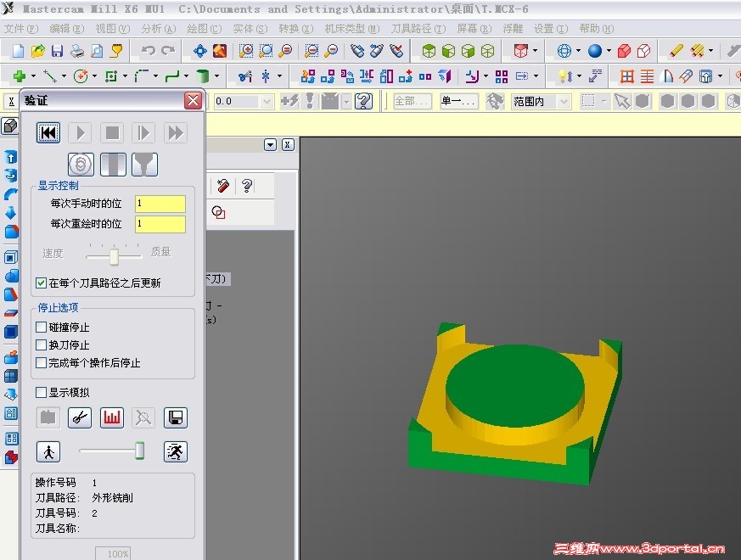Screen dimensions: 741x560
Task: Click operations panel dropdown arrow button
Action: pos(270,144)
